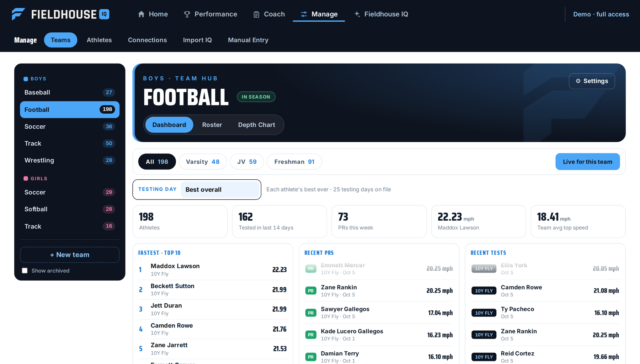This screenshot has height=364, width=640.
Task: Click PR badge beside Kade Lucero Gallegos
Action: coord(311,335)
